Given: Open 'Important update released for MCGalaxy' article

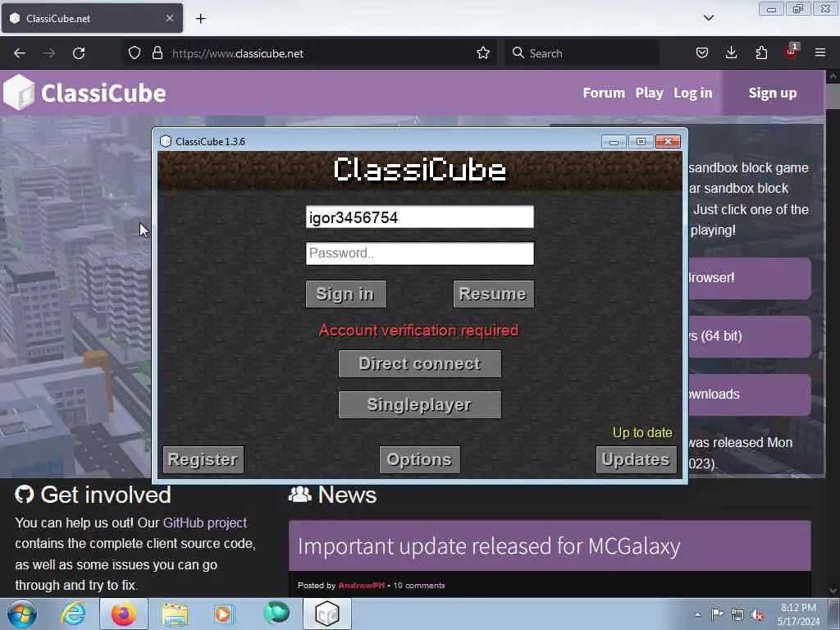Looking at the screenshot, I should coord(489,546).
